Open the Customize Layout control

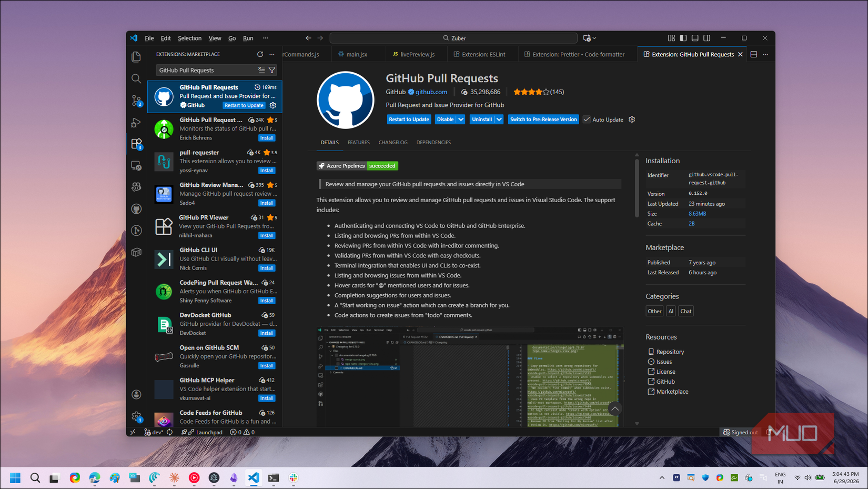coord(671,38)
